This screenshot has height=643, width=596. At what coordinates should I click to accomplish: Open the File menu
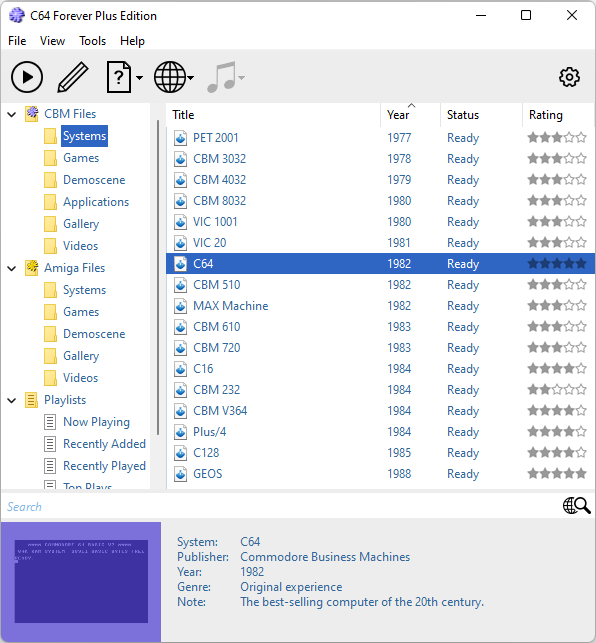17,41
